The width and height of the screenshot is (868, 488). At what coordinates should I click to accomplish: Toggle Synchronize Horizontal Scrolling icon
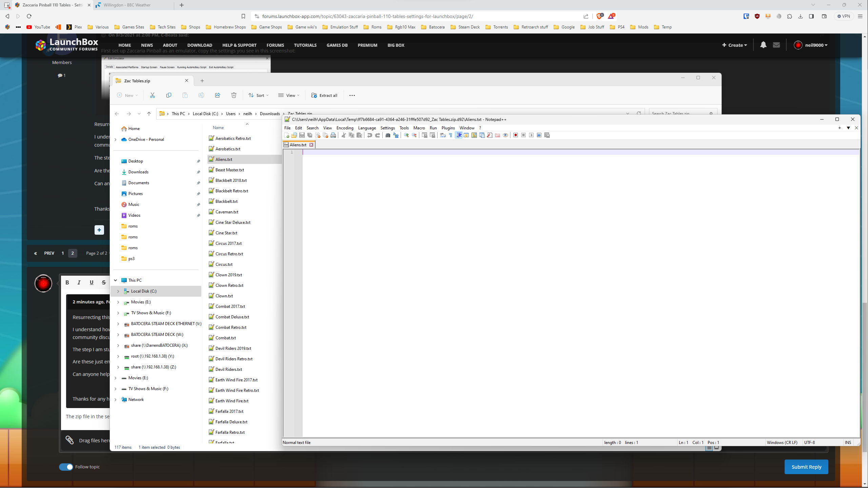(432, 135)
